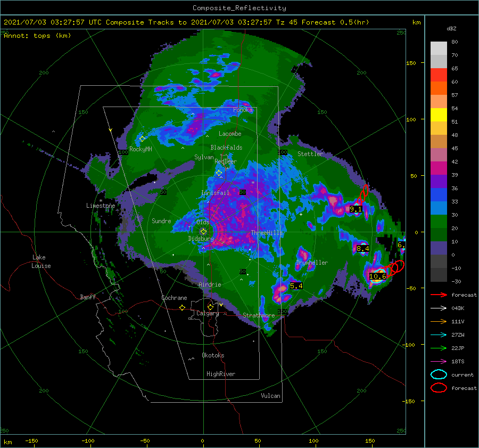This screenshot has width=479, height=448.
Task: Click the Sundre city label
Action: (x=161, y=221)
